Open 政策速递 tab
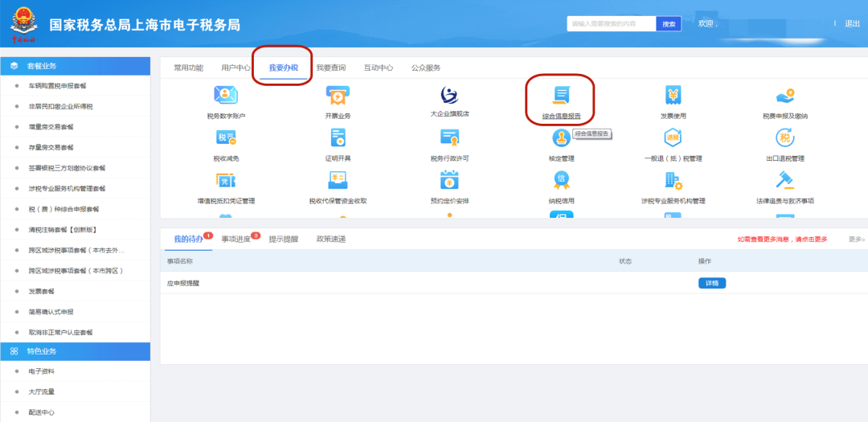The height and width of the screenshot is (422, 868). pyautogui.click(x=331, y=240)
